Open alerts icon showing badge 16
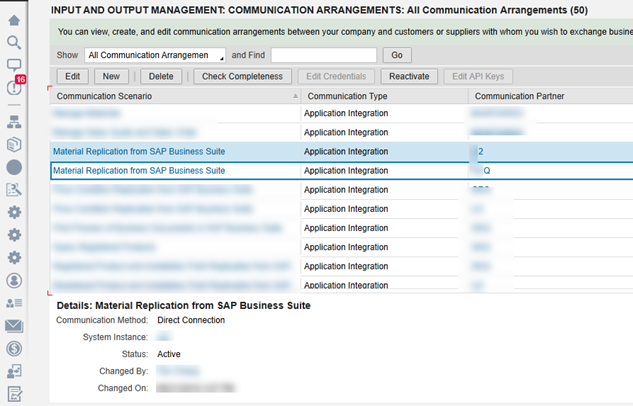The image size is (633, 406). coord(15,86)
